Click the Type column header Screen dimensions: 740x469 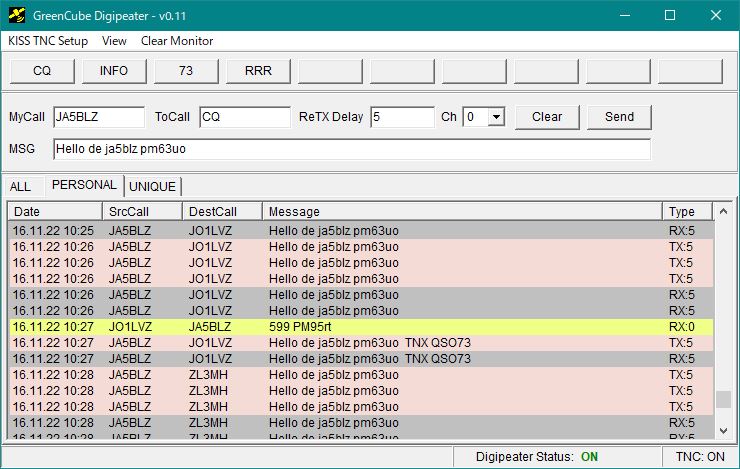[687, 211]
